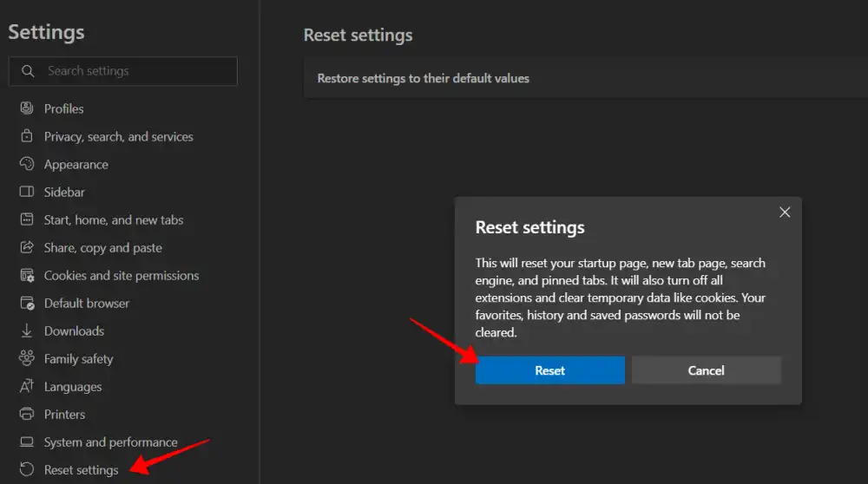Select Start, home, and new tabs
The image size is (868, 484).
coord(114,219)
